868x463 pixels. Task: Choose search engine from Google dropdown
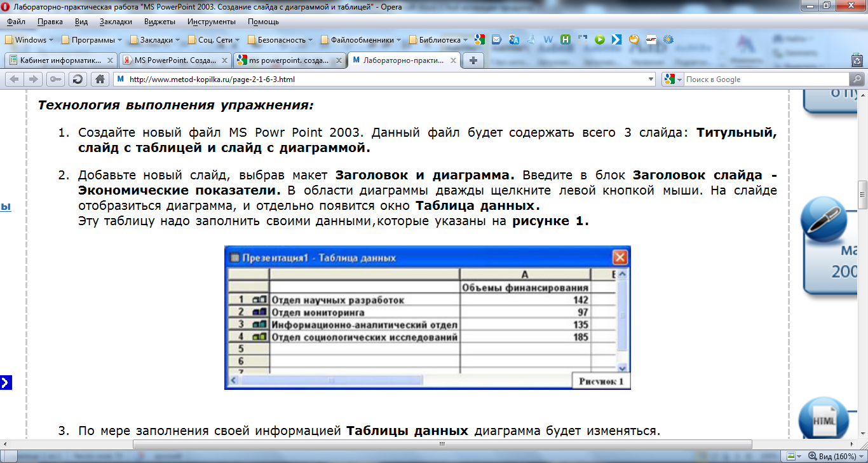coord(672,79)
